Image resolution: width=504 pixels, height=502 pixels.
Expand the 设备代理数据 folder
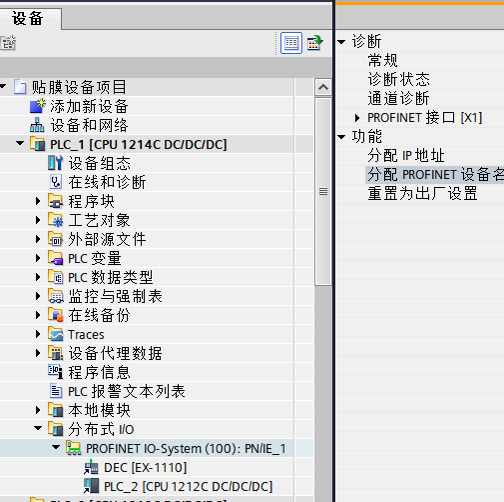38,353
